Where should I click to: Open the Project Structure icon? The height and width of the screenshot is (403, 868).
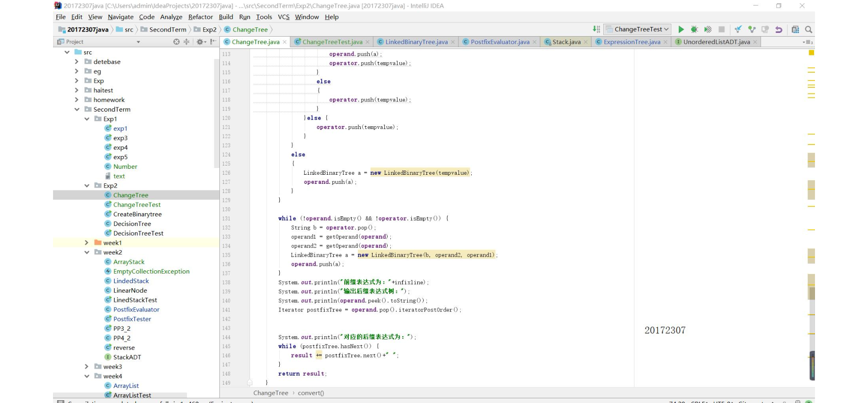[x=795, y=29]
